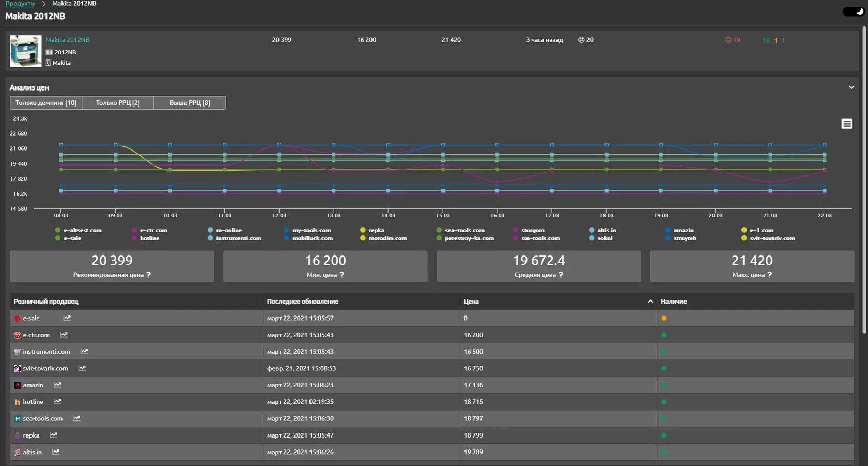Open price chart for hotline row
Screen dimensions: 868x466
click(x=58, y=402)
